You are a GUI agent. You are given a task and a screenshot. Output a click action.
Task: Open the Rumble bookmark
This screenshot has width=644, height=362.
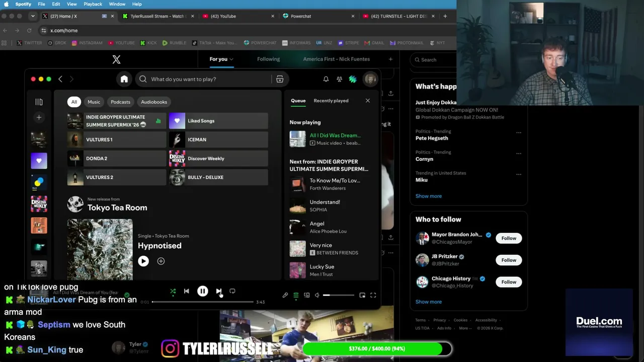tap(175, 43)
